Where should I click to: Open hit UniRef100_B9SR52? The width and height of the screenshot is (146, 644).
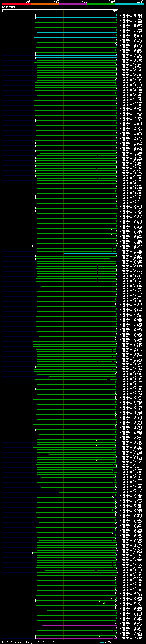(131, 45)
